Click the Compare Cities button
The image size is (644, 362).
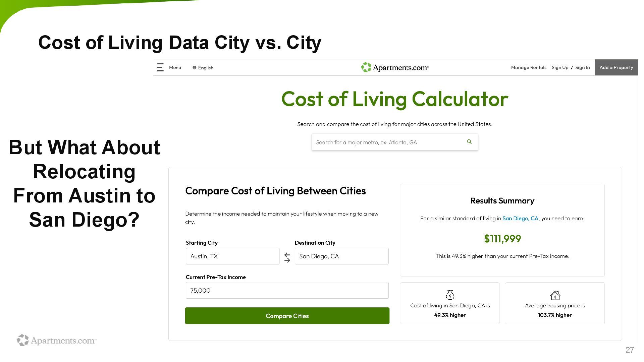click(x=287, y=316)
